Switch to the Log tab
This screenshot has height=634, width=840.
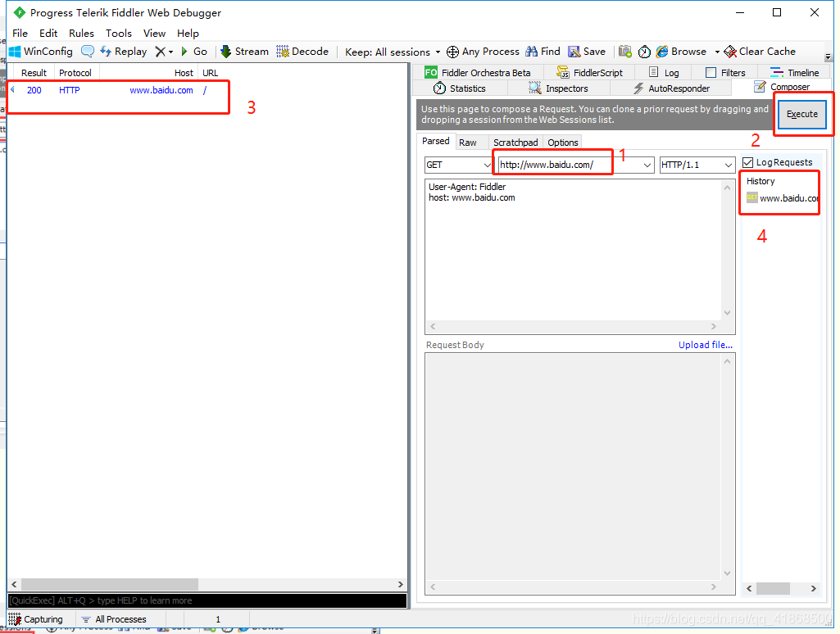click(x=664, y=72)
